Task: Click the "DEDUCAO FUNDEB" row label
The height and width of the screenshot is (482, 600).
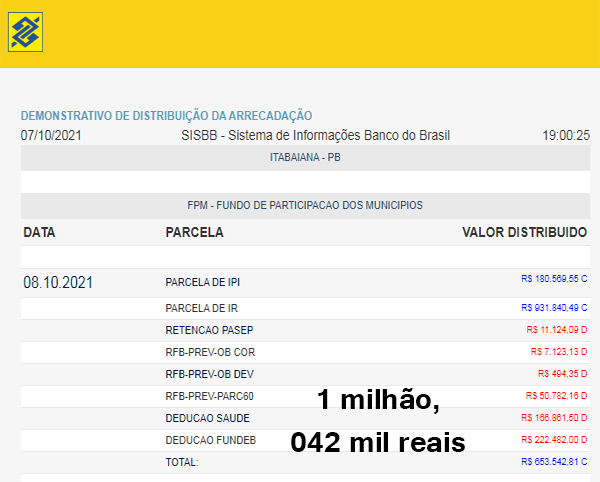Action: (210, 440)
